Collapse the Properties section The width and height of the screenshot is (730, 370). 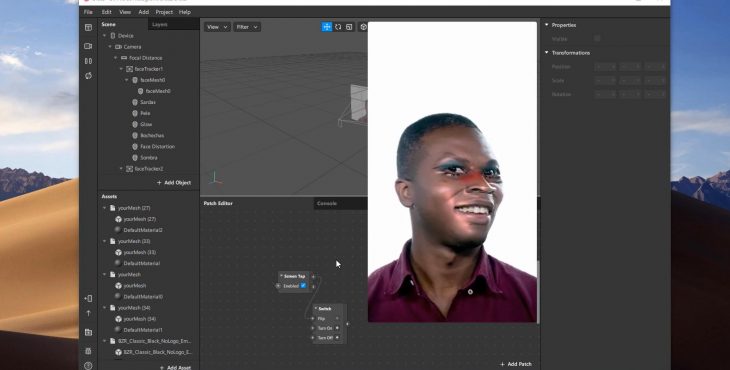[547, 25]
